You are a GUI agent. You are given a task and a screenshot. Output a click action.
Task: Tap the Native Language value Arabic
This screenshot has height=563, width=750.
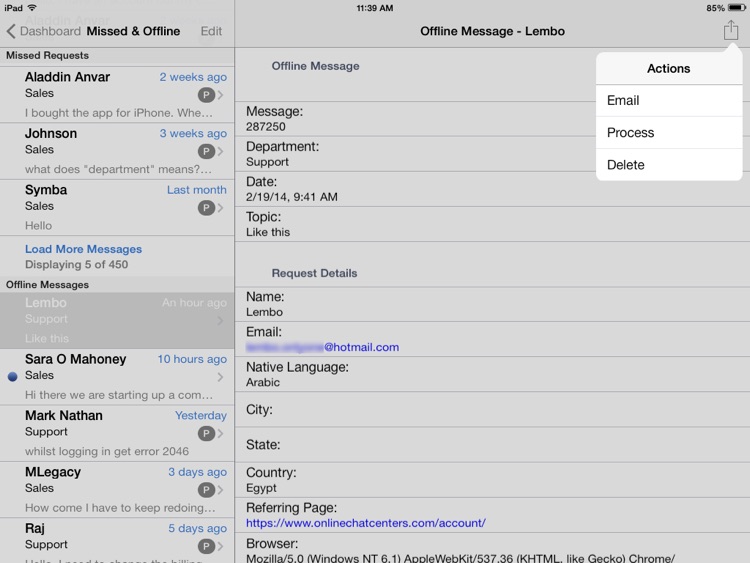pos(263,383)
